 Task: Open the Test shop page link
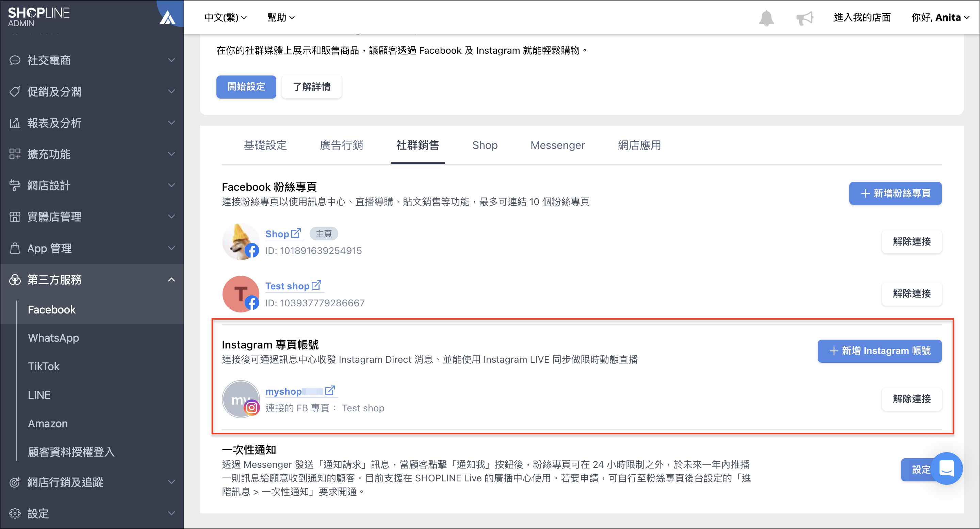point(287,286)
